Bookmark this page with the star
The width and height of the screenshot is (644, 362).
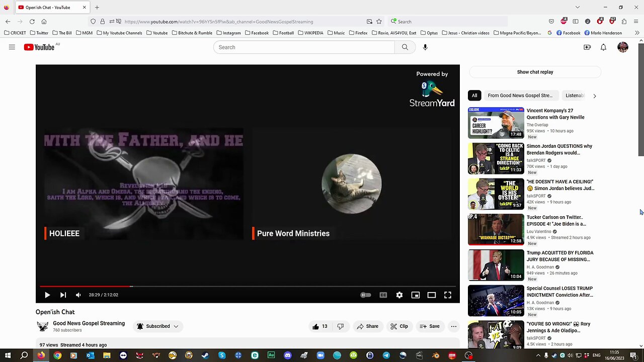[x=379, y=22]
